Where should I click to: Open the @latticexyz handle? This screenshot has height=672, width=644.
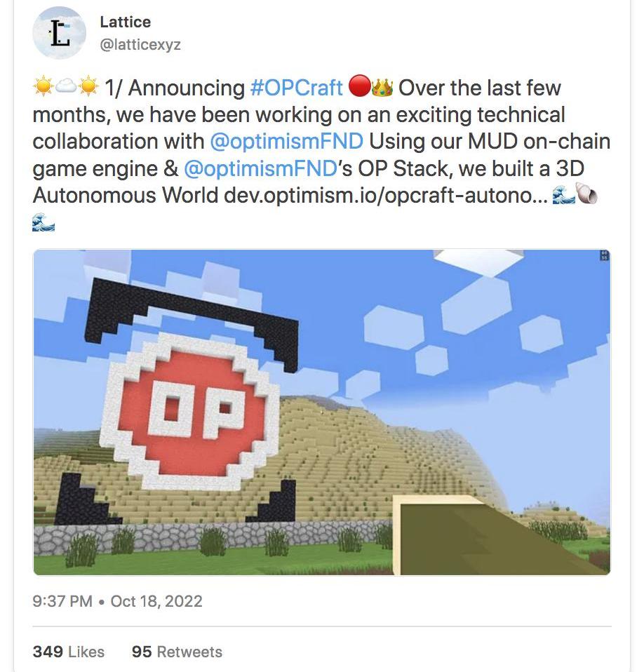click(x=140, y=45)
